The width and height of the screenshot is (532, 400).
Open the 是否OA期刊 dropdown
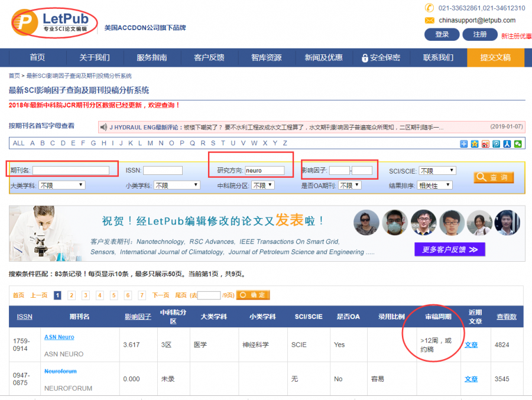click(350, 186)
